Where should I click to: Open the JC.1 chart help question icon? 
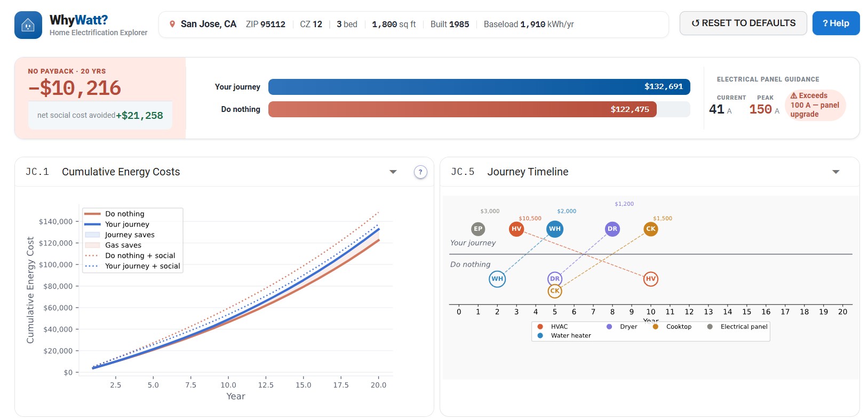(420, 172)
